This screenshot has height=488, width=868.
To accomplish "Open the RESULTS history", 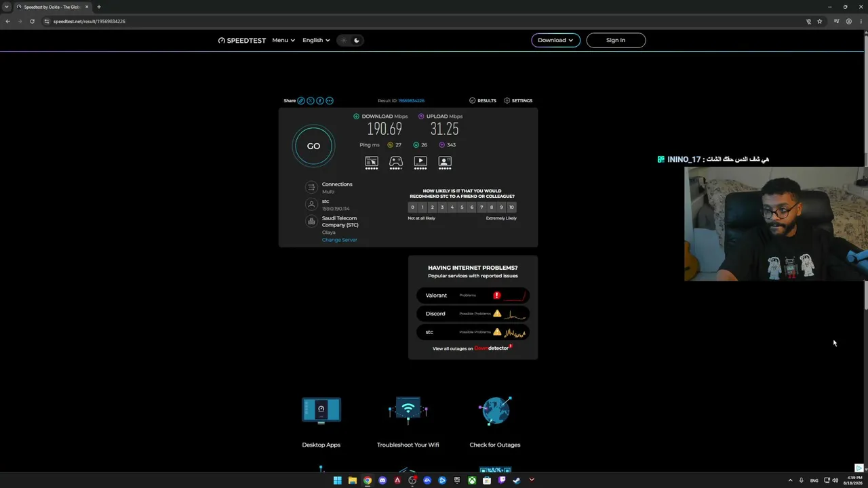I will coord(483,100).
